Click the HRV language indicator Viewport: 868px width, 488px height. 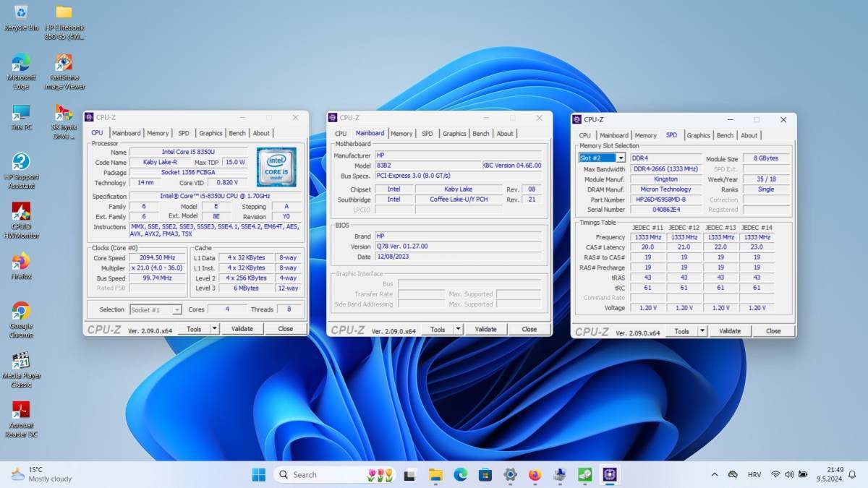754,474
